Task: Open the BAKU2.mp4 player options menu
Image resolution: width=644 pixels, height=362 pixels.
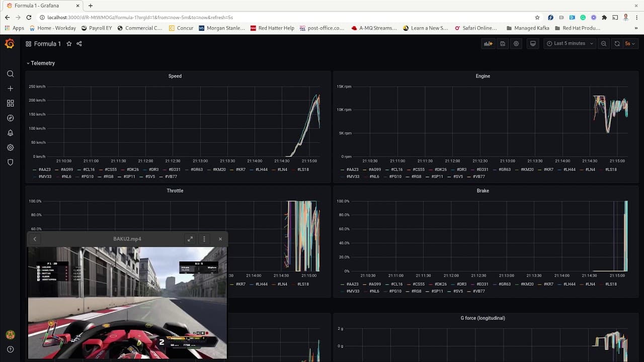Action: [x=204, y=239]
